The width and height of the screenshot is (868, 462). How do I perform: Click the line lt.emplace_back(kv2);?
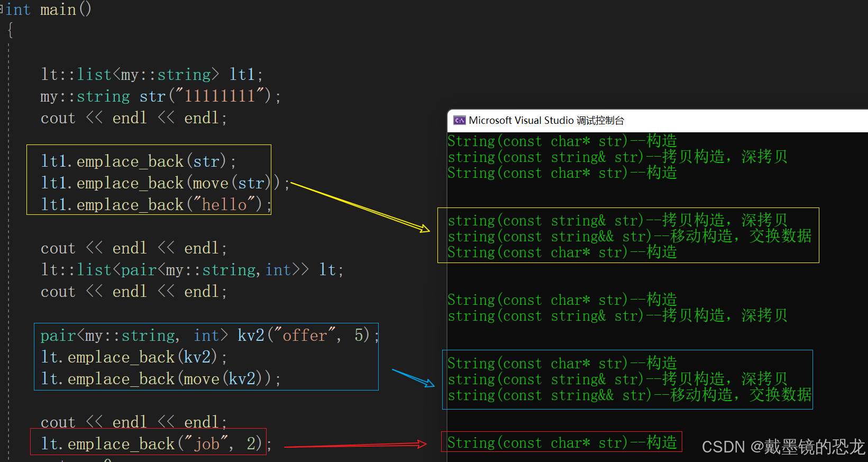coord(134,357)
